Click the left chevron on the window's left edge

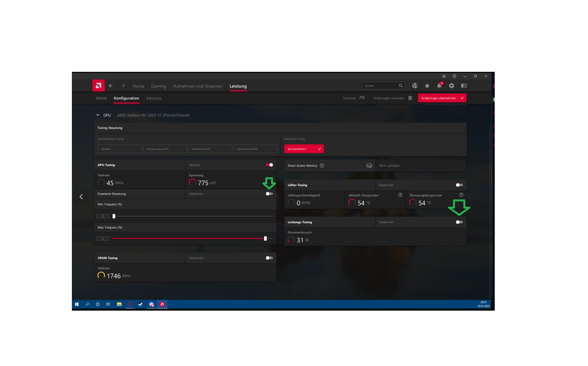[x=81, y=197]
